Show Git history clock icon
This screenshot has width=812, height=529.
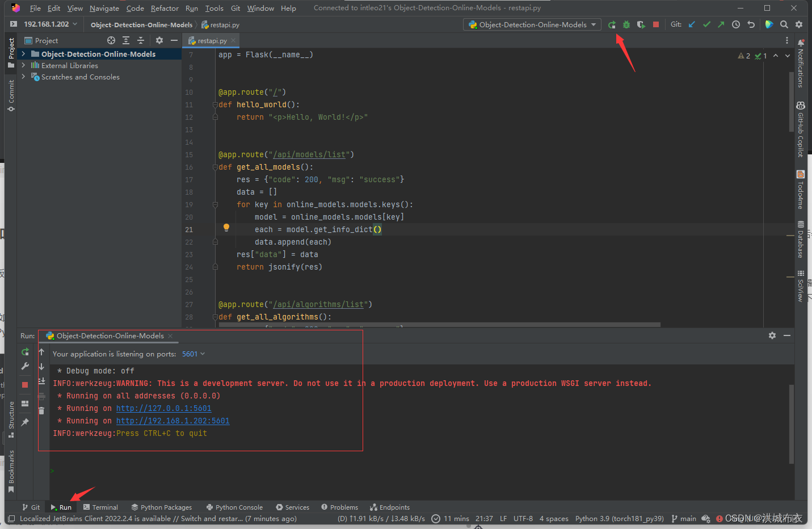pos(736,24)
